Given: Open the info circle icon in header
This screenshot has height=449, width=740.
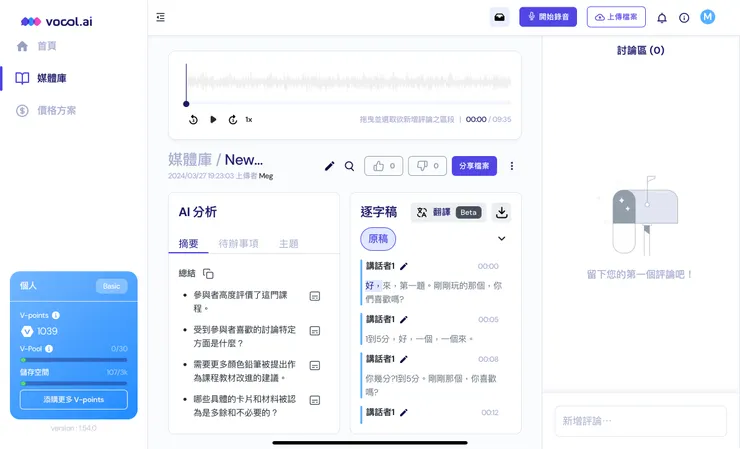Looking at the screenshot, I should tap(684, 18).
